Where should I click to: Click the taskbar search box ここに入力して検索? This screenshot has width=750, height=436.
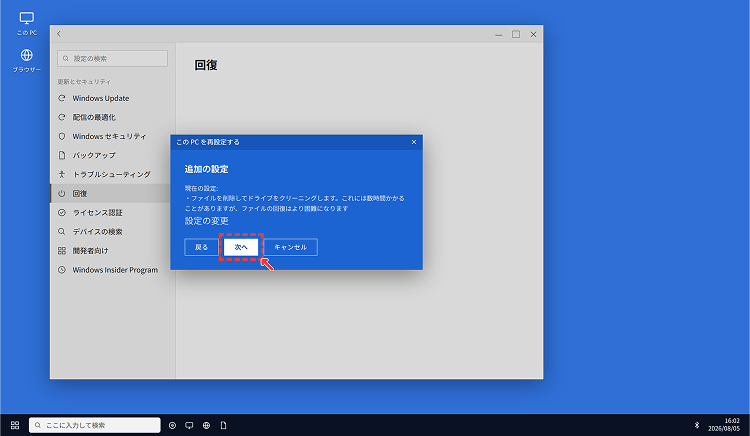click(x=95, y=425)
